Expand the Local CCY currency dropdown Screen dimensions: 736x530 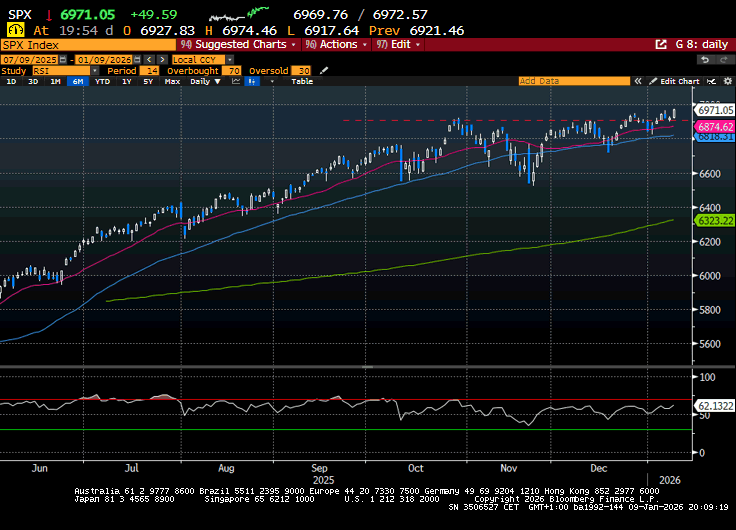click(x=202, y=59)
